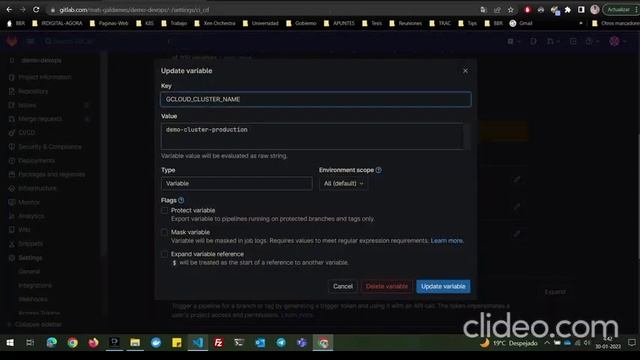Close the Update variable dialog
This screenshot has height=360, width=640.
(465, 71)
